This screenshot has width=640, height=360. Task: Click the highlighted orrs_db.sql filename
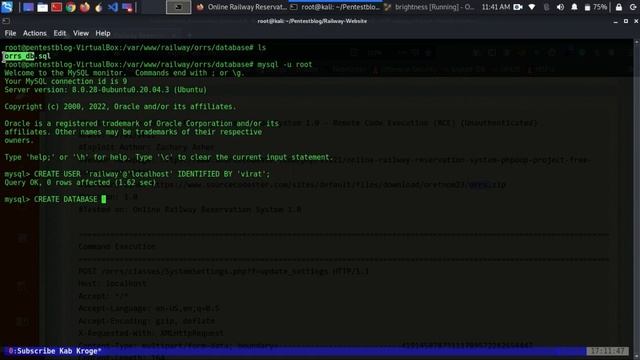(27, 56)
